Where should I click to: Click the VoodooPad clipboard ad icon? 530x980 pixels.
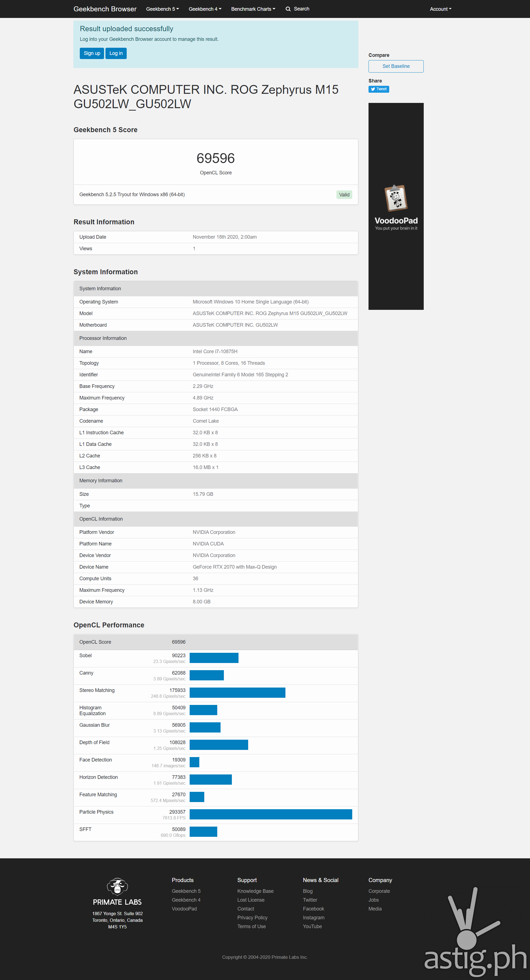(396, 198)
